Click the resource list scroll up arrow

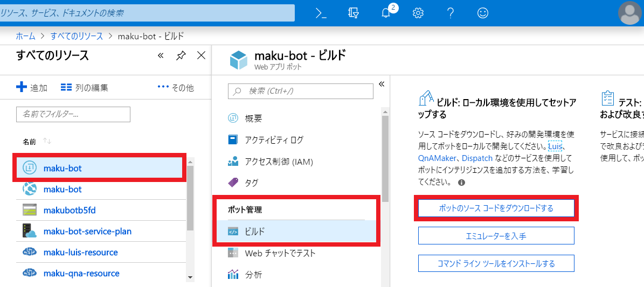[x=190, y=162]
